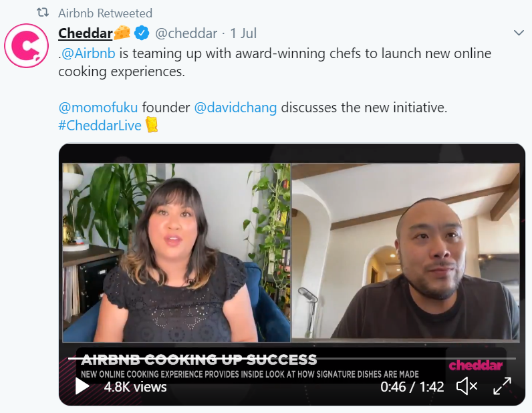Image resolution: width=532 pixels, height=413 pixels.
Task: Click the @Airbnb mention
Action: click(x=88, y=53)
